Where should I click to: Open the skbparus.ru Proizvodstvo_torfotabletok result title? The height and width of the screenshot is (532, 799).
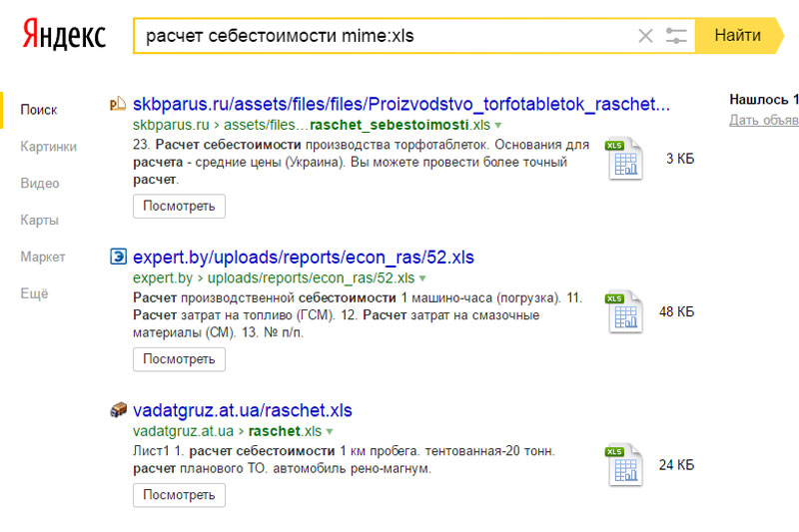point(401,104)
